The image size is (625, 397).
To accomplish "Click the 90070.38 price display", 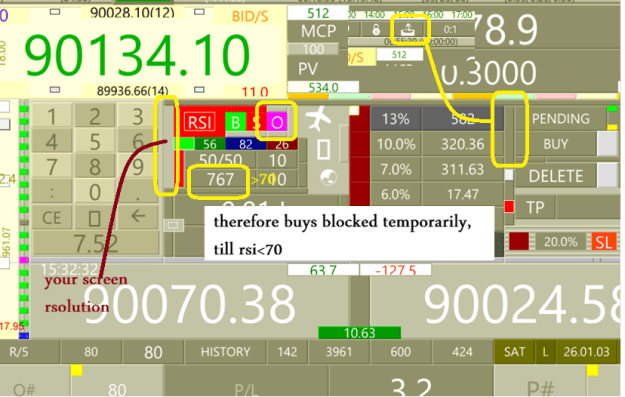I will (x=190, y=304).
